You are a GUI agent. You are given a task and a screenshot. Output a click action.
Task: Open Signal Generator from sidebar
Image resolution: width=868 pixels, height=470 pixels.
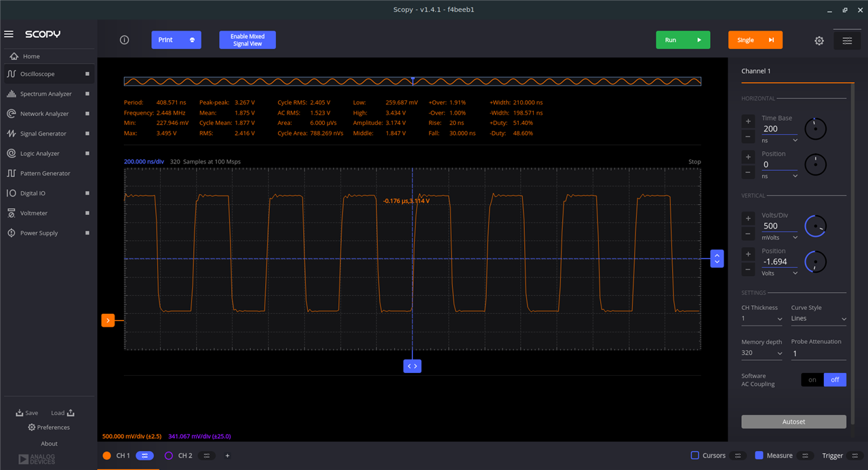coord(43,134)
